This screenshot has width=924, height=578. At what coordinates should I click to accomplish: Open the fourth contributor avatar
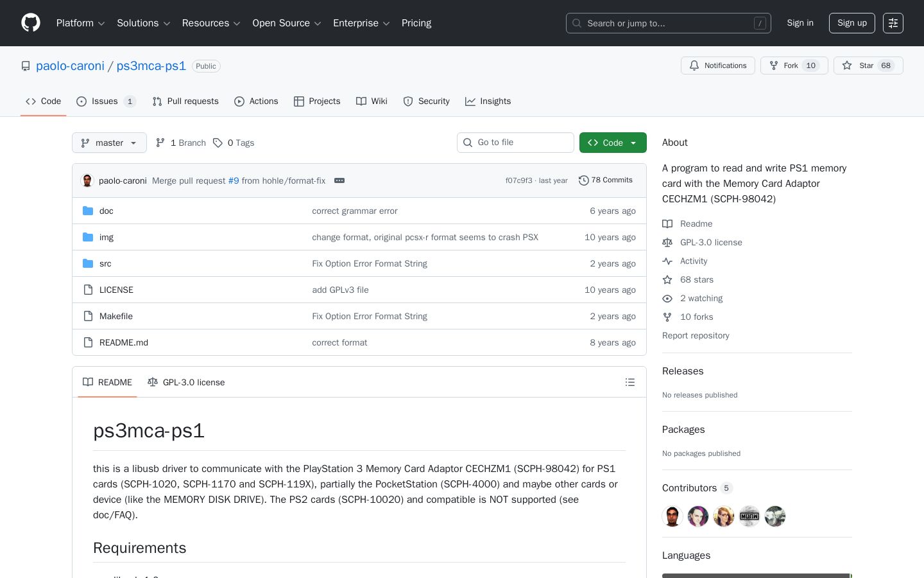click(749, 516)
